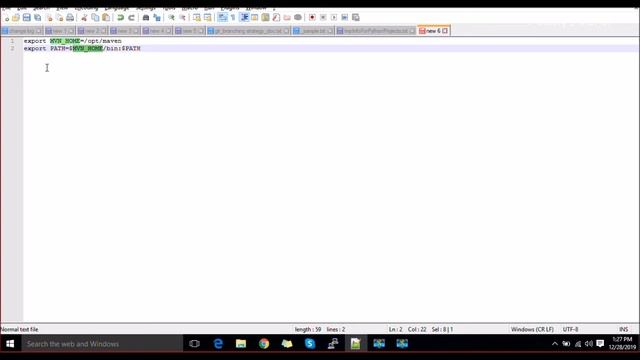Start recording a macro
Screen dimensions: 640x360
(x=312, y=18)
